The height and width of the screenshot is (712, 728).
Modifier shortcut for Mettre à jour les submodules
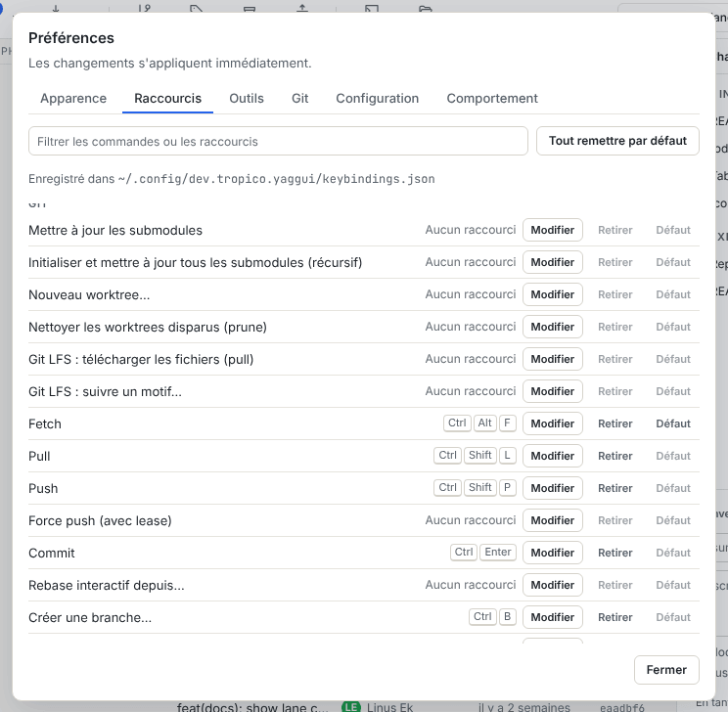(x=553, y=230)
